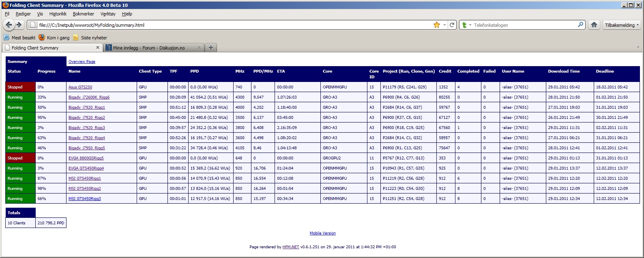Open MSI GTS450Rigg2 client link
This screenshot has height=258, width=644.
[x=85, y=189]
